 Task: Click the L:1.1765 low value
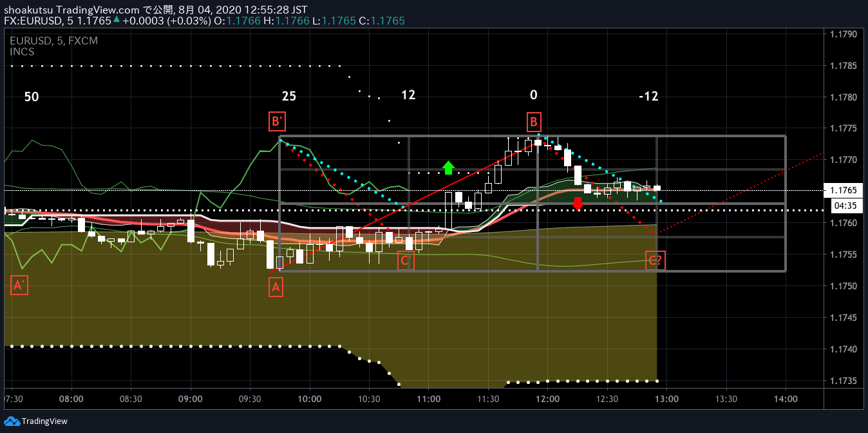point(334,21)
